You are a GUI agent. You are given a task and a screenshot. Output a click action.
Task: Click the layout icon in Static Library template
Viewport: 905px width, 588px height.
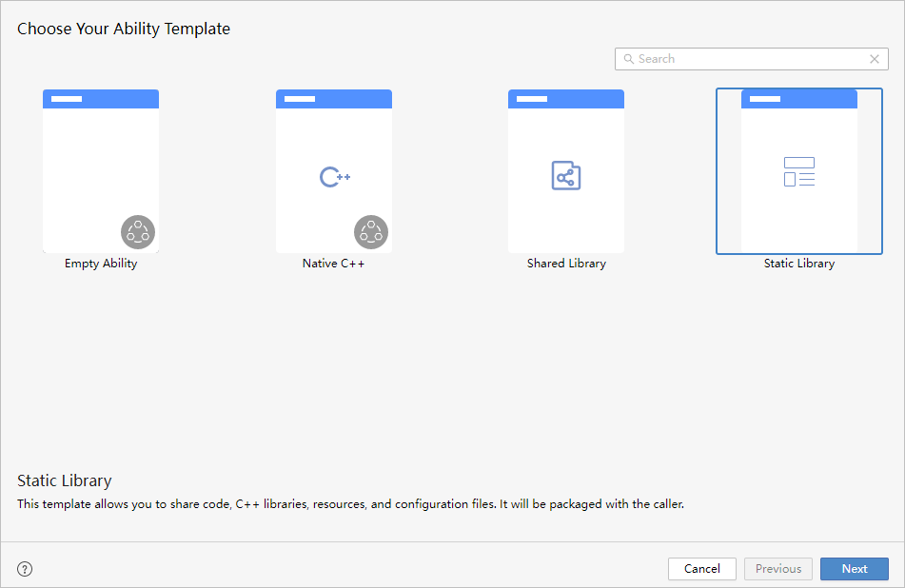tap(799, 171)
